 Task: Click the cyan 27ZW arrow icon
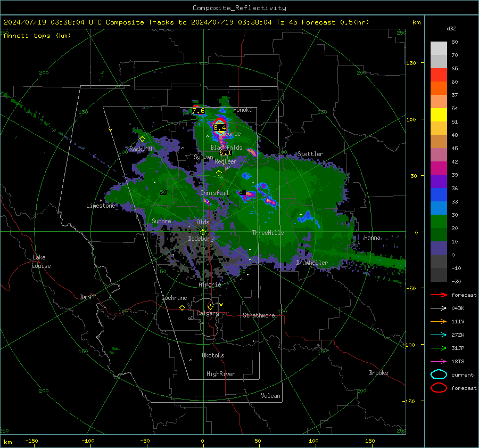(439, 335)
